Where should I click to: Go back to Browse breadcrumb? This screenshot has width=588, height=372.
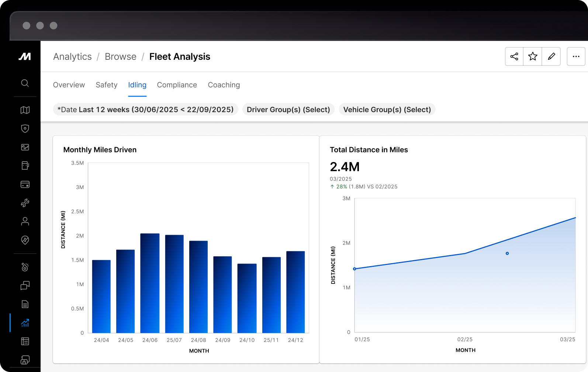point(120,56)
